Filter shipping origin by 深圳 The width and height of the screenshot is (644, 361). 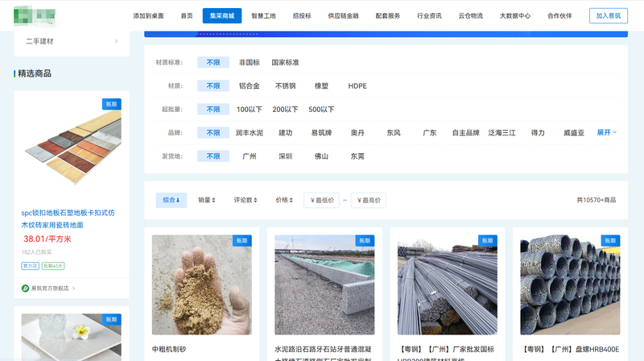pos(285,156)
